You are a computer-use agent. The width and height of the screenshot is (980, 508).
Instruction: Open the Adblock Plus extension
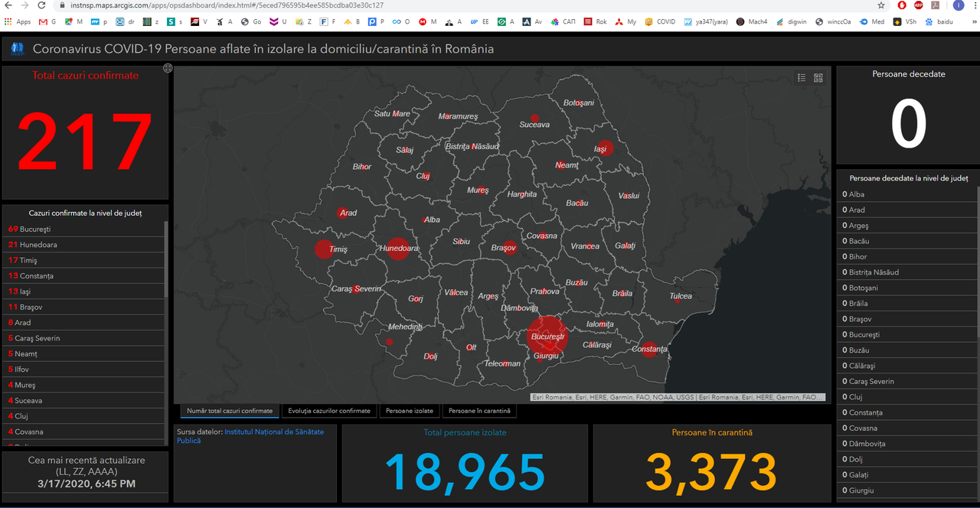[x=918, y=5]
